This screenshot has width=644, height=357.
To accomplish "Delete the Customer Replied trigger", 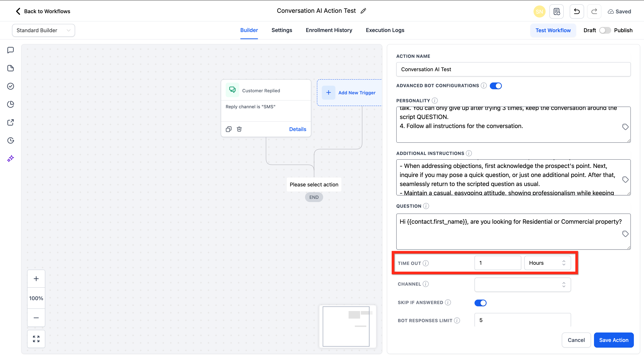I will (239, 129).
